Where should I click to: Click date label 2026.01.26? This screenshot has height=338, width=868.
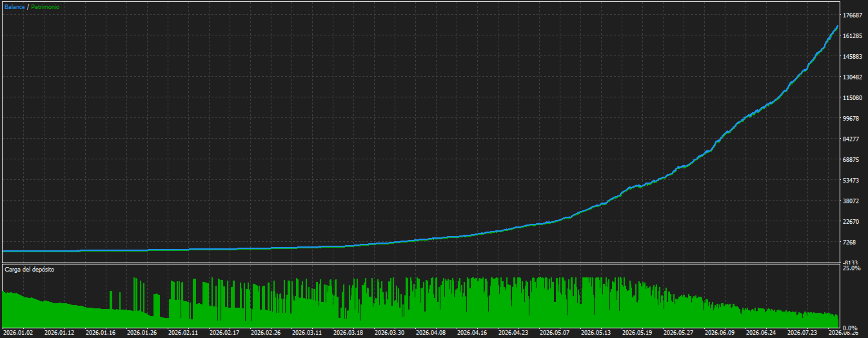tap(142, 333)
